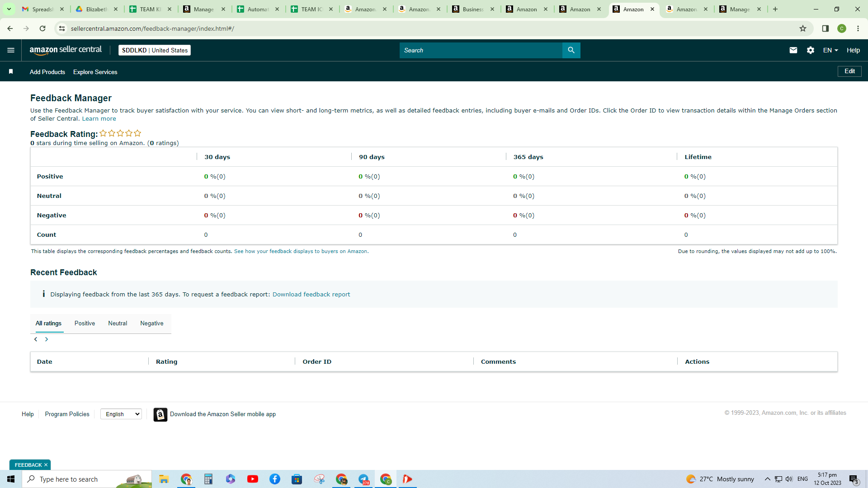The width and height of the screenshot is (868, 488).
Task: Open the Learn more link
Action: point(99,119)
